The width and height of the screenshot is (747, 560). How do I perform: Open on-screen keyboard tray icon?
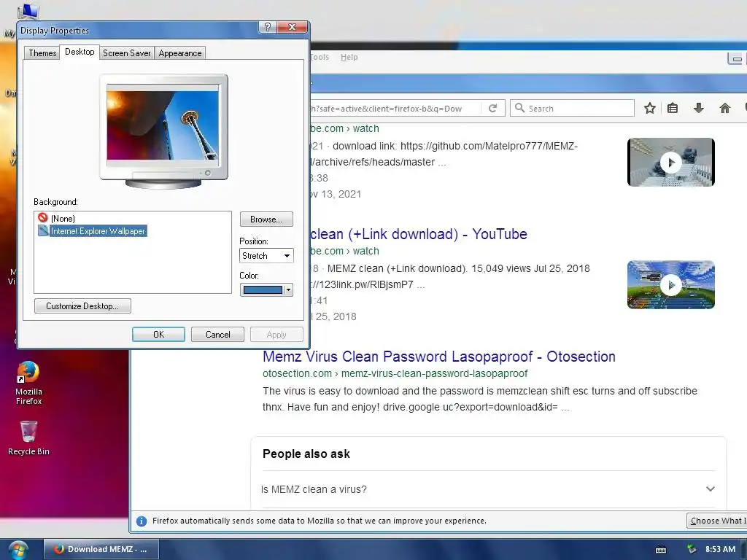[661, 550]
